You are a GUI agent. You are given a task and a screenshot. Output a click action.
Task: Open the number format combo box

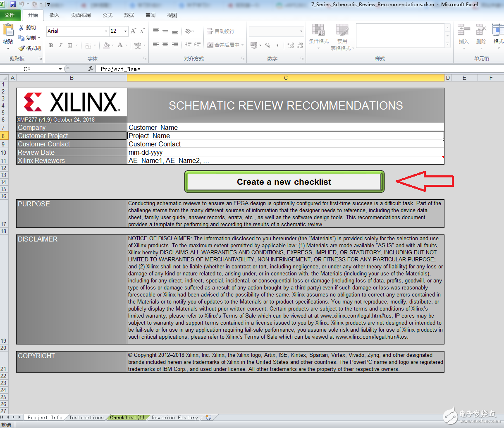click(276, 31)
